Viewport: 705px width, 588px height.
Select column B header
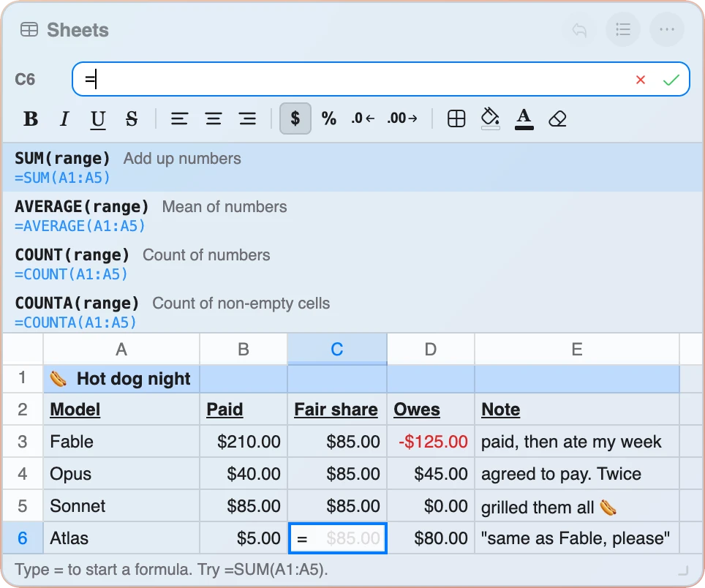(x=244, y=350)
